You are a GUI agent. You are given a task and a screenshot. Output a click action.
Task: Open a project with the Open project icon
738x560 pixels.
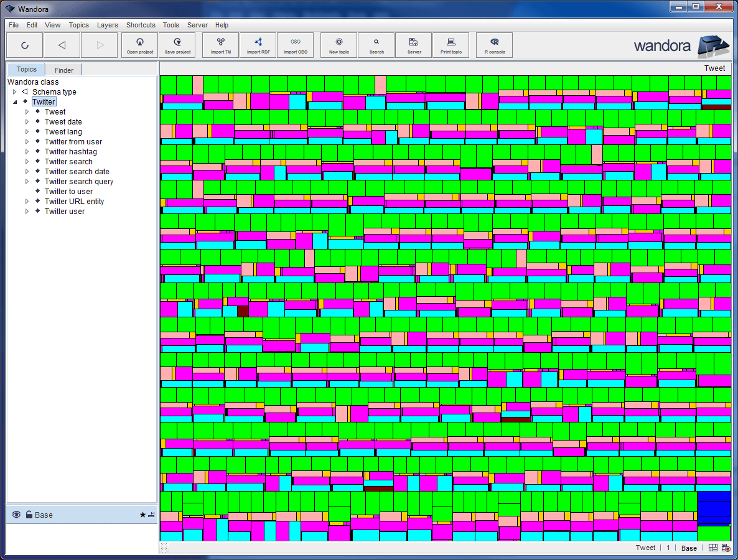tap(139, 44)
